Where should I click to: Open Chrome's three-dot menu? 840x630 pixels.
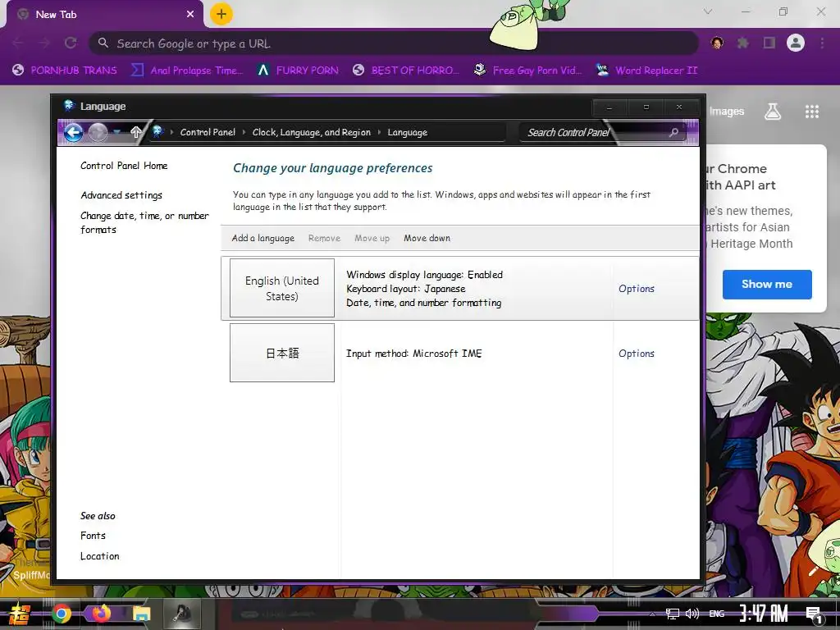point(822,43)
